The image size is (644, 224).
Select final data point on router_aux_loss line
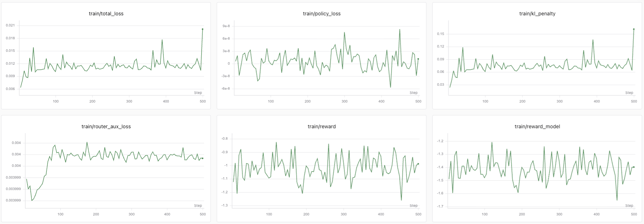203,158
